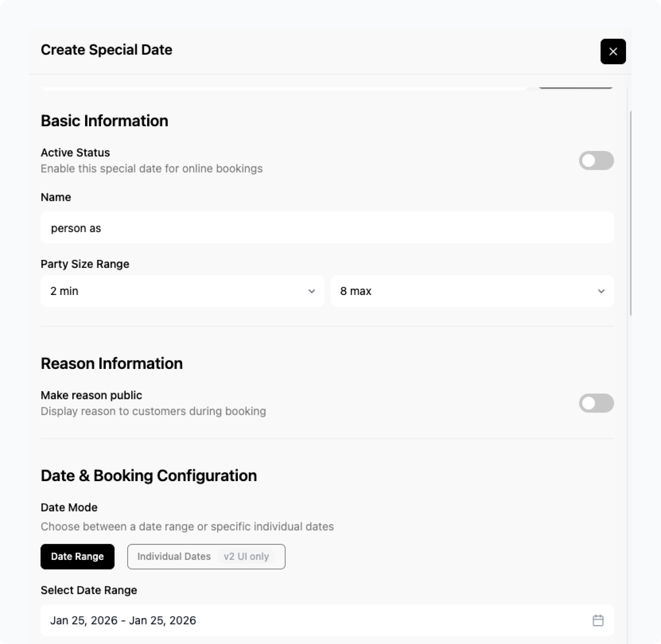Click the "v2 UI only" badge
The image size is (661, 644).
(x=246, y=557)
